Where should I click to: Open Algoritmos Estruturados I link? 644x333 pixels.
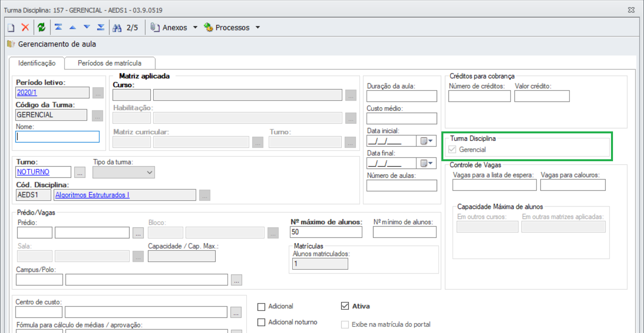tap(92, 195)
